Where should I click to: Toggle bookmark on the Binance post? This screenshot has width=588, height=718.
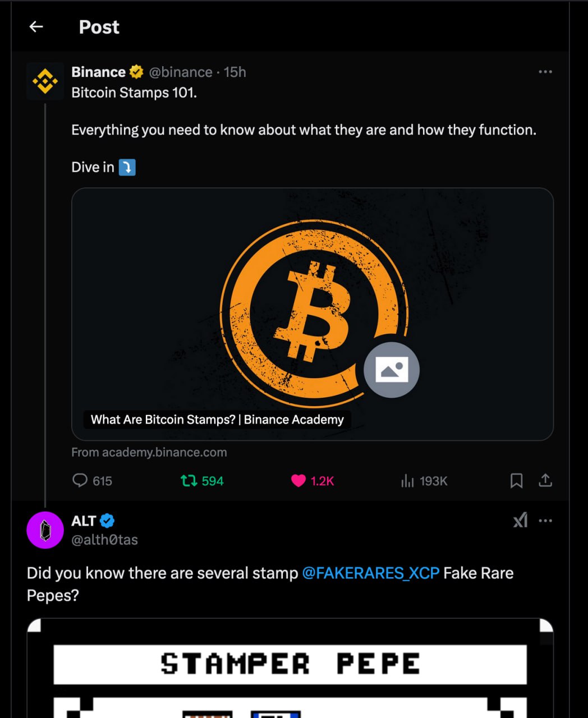516,481
